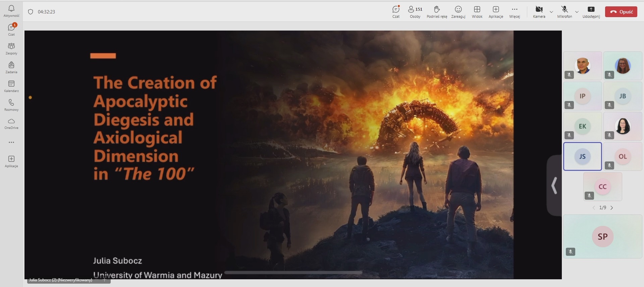
Task: Select the JS presenter tile
Action: coord(583,156)
